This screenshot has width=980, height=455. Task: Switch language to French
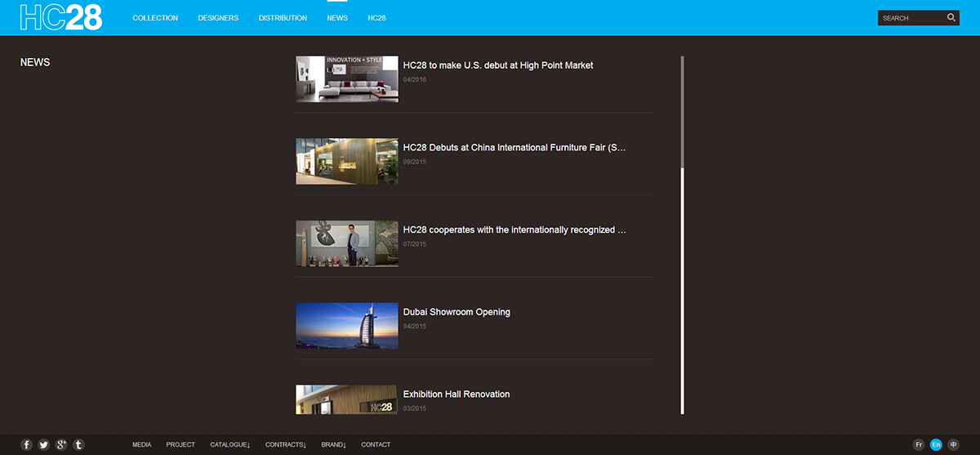[919, 445]
